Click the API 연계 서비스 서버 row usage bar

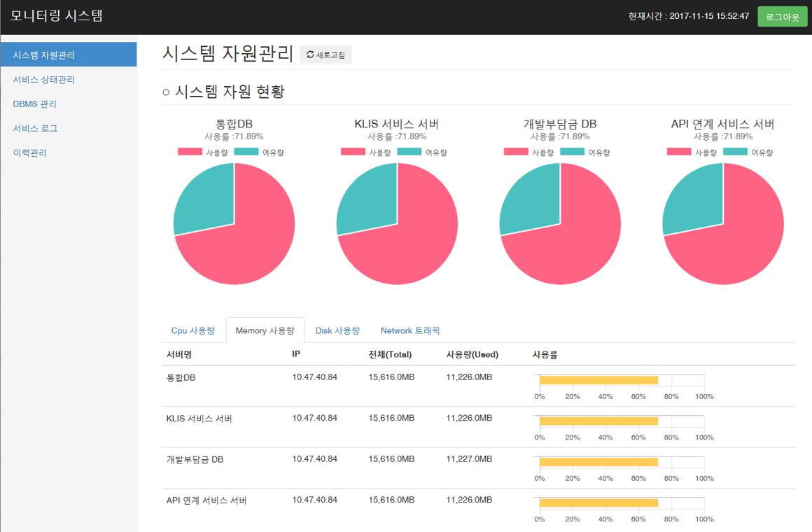click(x=598, y=503)
